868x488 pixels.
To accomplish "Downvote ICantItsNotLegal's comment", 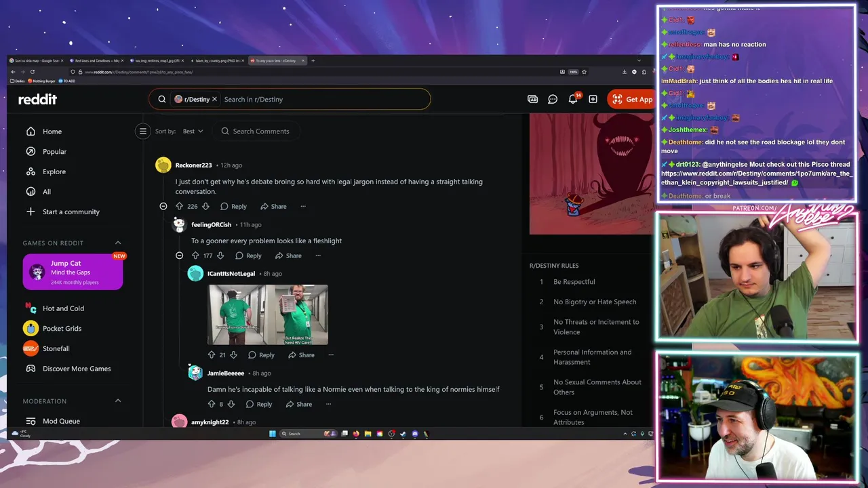I will [x=233, y=354].
